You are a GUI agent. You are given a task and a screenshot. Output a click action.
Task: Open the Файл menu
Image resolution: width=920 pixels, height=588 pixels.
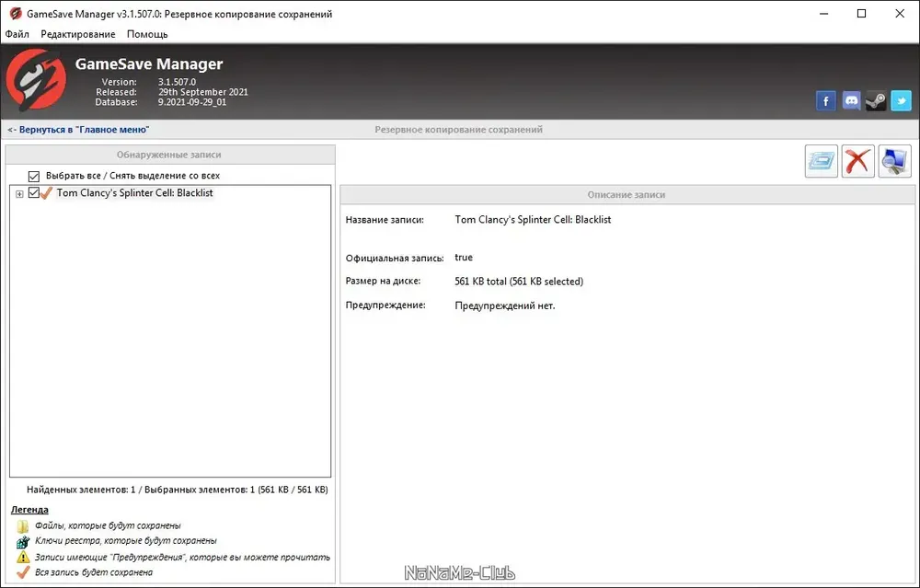pyautogui.click(x=17, y=34)
